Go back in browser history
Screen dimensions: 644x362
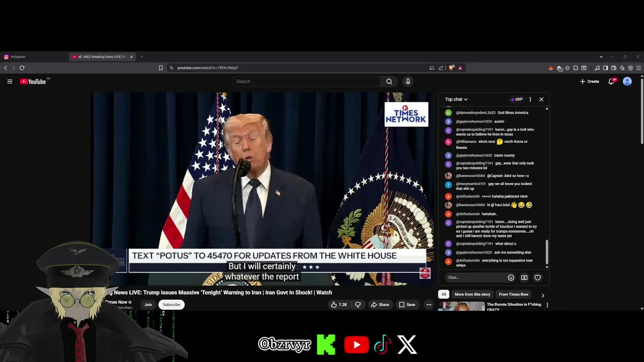[x=6, y=68]
